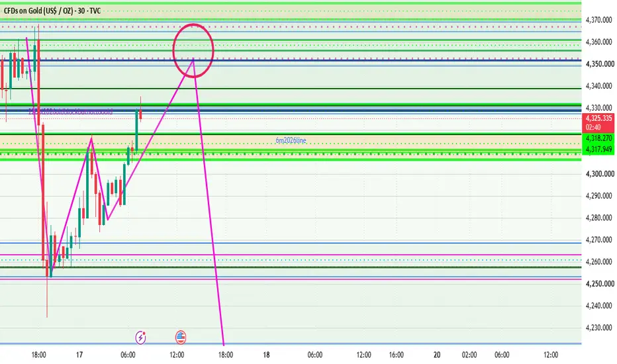The width and height of the screenshot is (617, 364).
Task: Click the 16:00 time axis label
Action: 397,355
